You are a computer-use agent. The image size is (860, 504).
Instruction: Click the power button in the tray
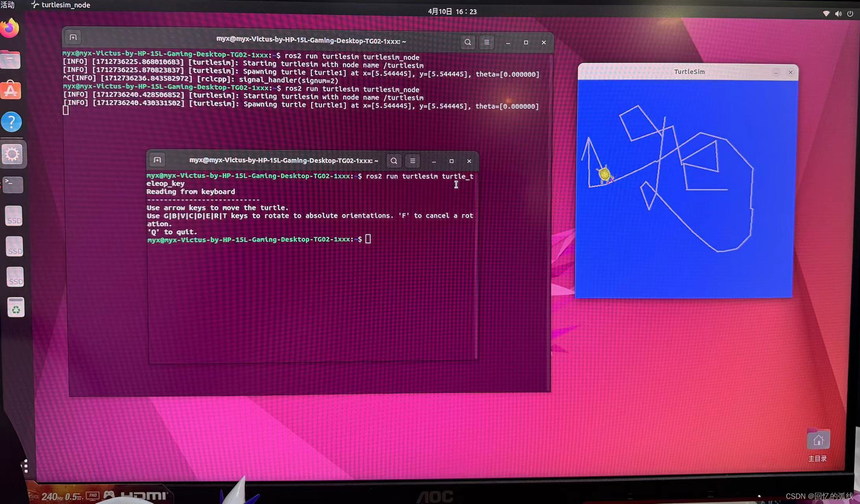850,13
